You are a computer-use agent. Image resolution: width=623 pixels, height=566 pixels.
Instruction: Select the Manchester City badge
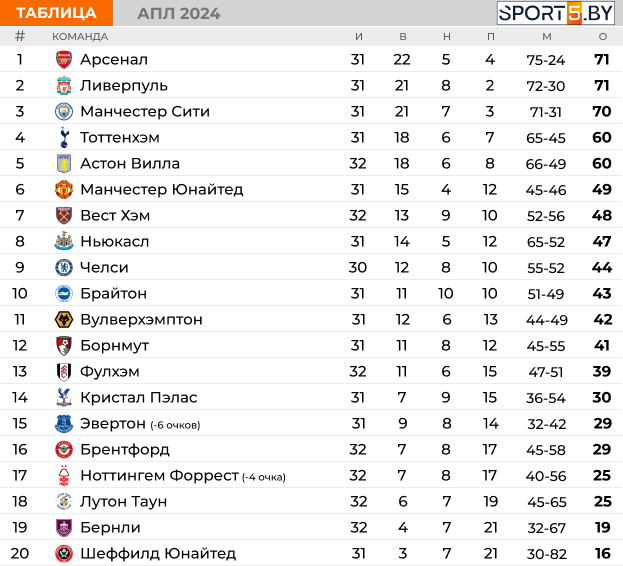64,112
